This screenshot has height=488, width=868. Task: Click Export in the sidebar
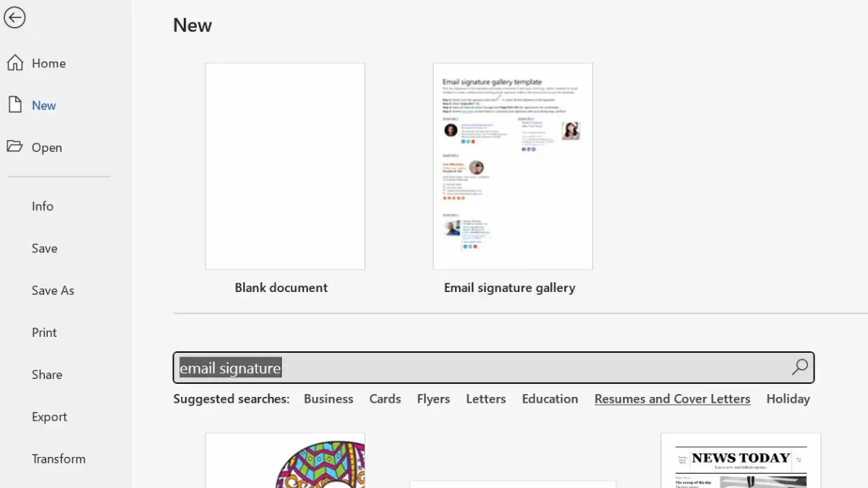coord(49,416)
